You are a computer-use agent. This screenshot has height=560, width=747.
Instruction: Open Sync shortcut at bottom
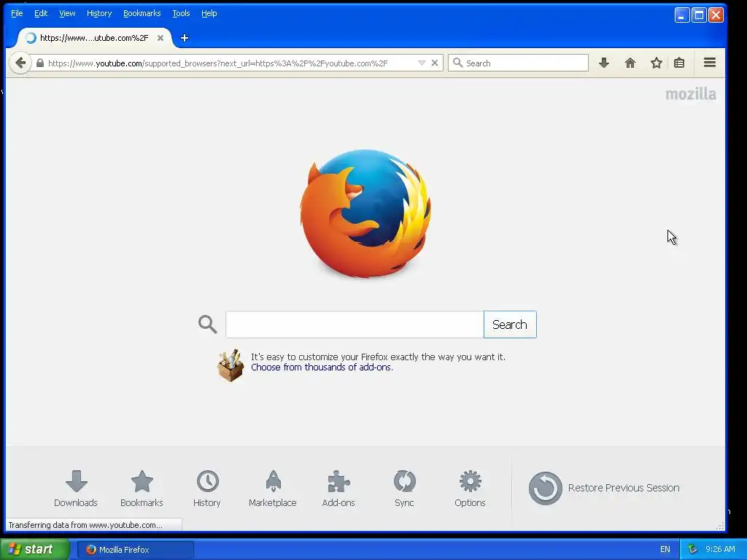click(404, 489)
